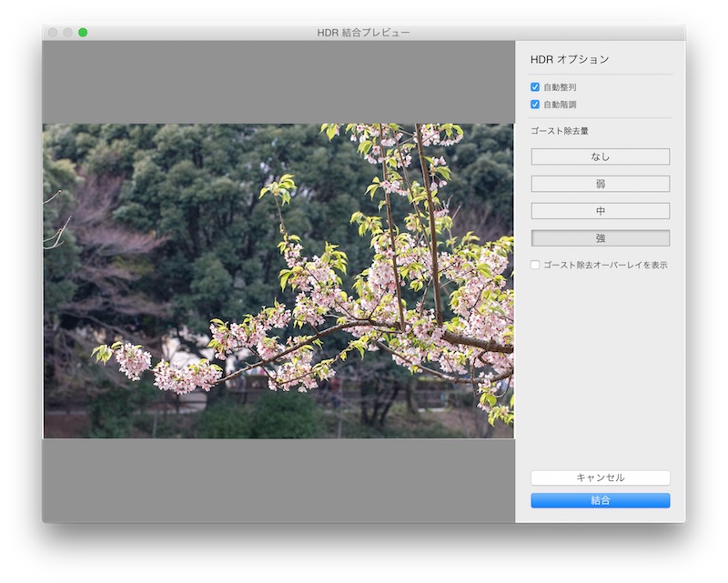Image resolution: width=728 pixels, height=583 pixels.
Task: Click the blue 結合 button
Action: click(600, 500)
